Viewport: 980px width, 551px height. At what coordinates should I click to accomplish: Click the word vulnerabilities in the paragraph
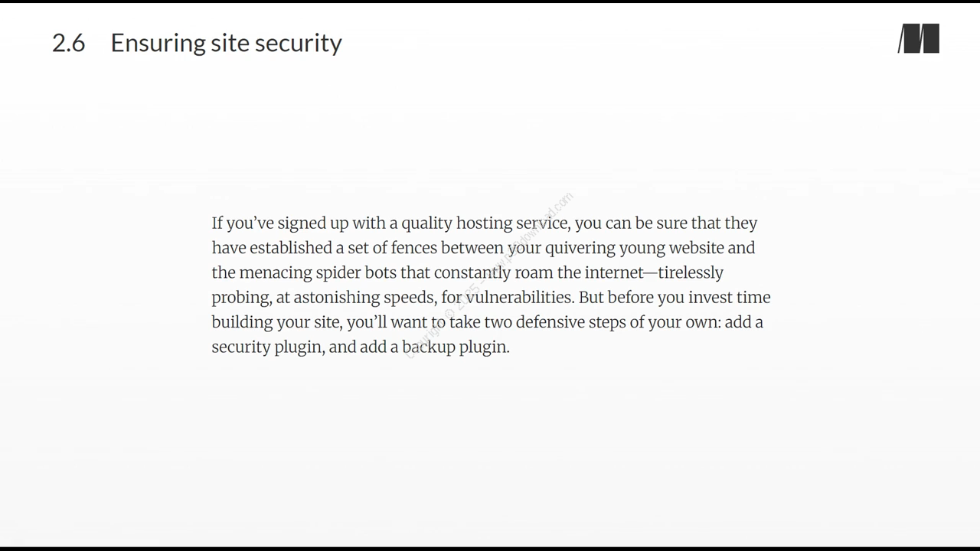tap(519, 297)
